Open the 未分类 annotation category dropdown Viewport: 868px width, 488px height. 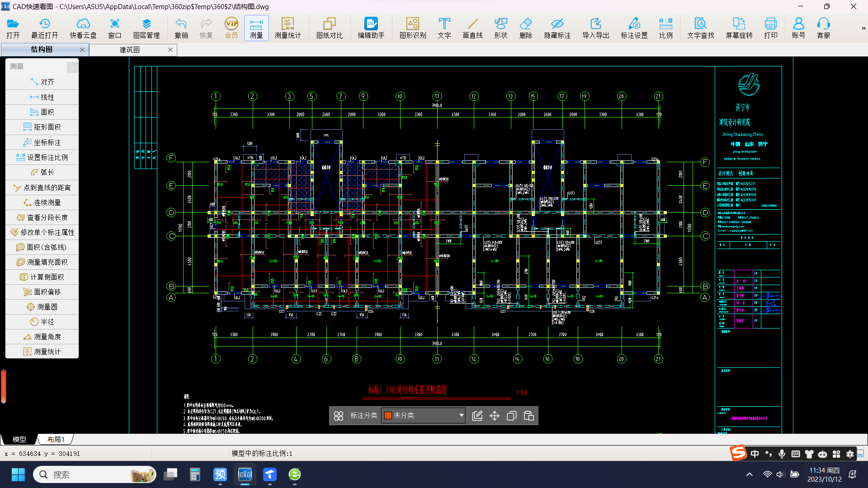coord(424,415)
